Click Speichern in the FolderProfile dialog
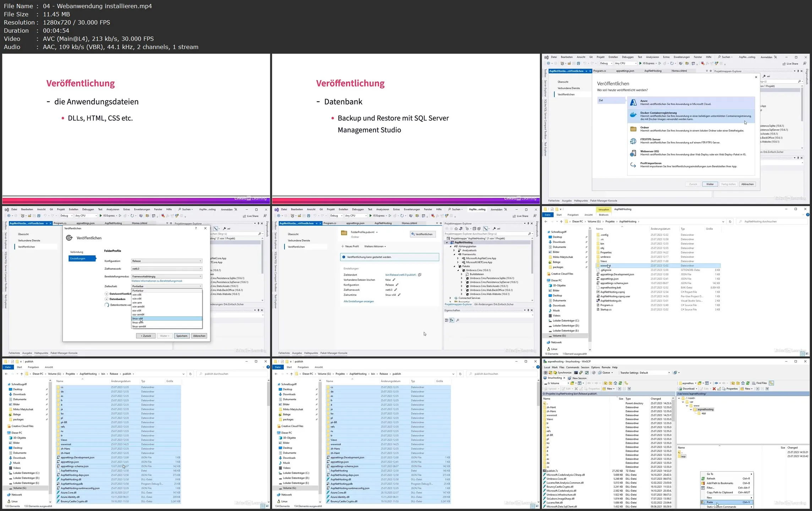Screen dimensions: 812x511 (182, 336)
